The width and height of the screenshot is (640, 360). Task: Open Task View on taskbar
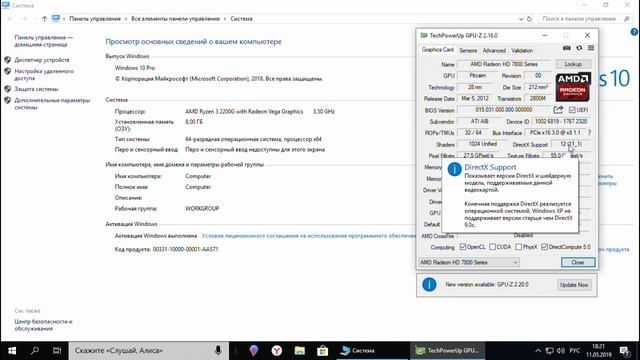point(57,351)
